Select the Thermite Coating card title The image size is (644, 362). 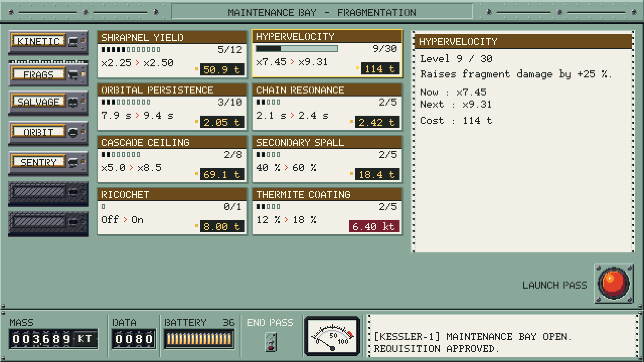point(303,195)
